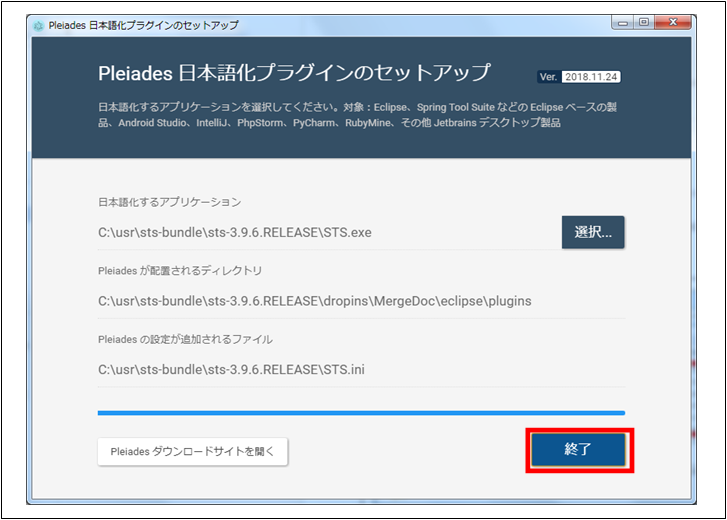Select the dropins MergeDoc plugins directory path

coord(314,301)
